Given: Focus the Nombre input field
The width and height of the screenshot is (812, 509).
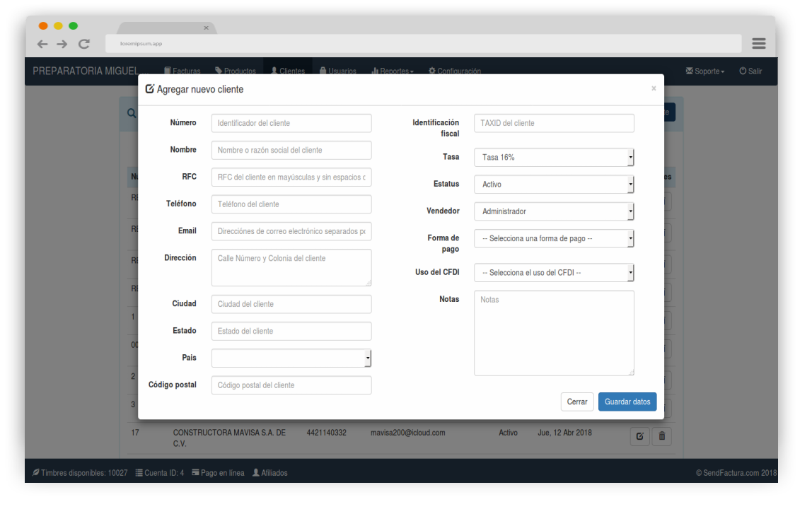Looking at the screenshot, I should (x=291, y=150).
